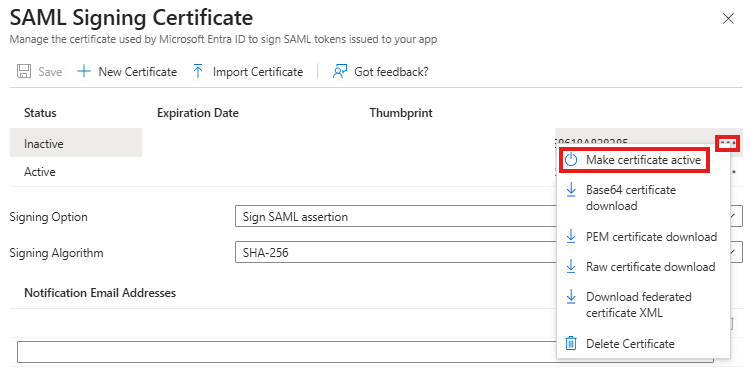
Task: Click download icon next to Raw certificate
Action: click(571, 267)
